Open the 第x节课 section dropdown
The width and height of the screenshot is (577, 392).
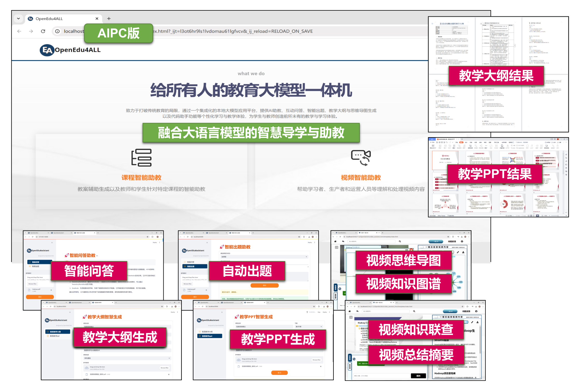[x=309, y=327]
